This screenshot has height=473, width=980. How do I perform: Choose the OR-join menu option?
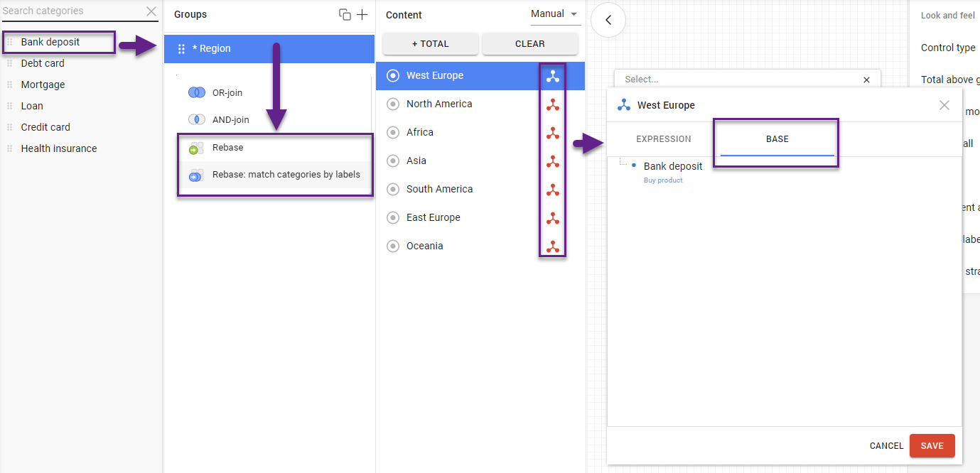227,93
